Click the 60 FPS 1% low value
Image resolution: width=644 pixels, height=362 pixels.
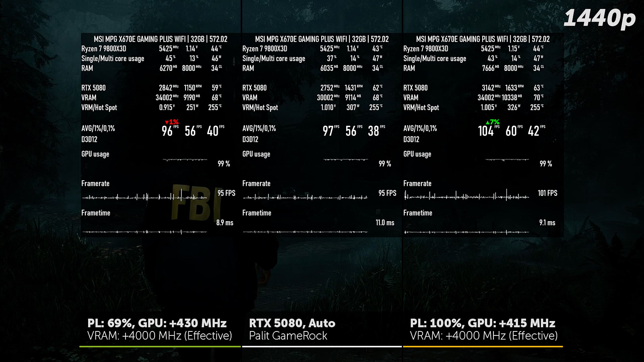(514, 131)
